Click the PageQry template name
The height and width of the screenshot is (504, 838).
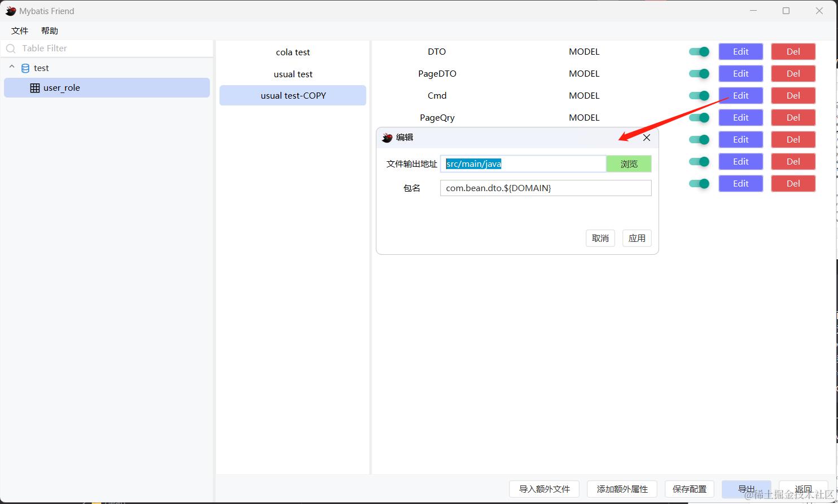(x=437, y=118)
